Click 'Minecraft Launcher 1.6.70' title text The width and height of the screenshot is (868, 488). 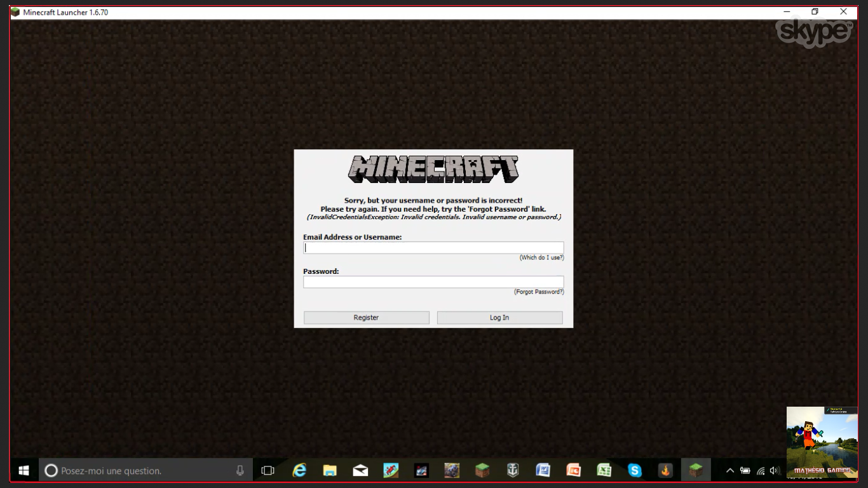coord(65,12)
